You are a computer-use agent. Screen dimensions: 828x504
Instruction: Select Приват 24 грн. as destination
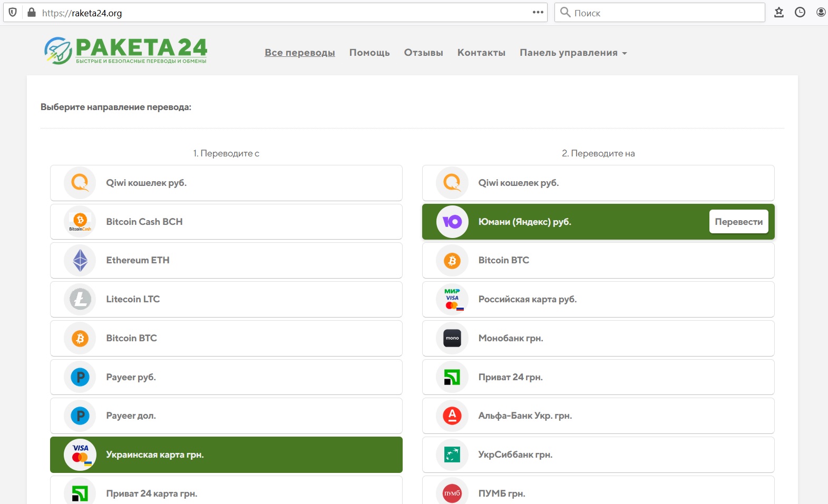598,377
